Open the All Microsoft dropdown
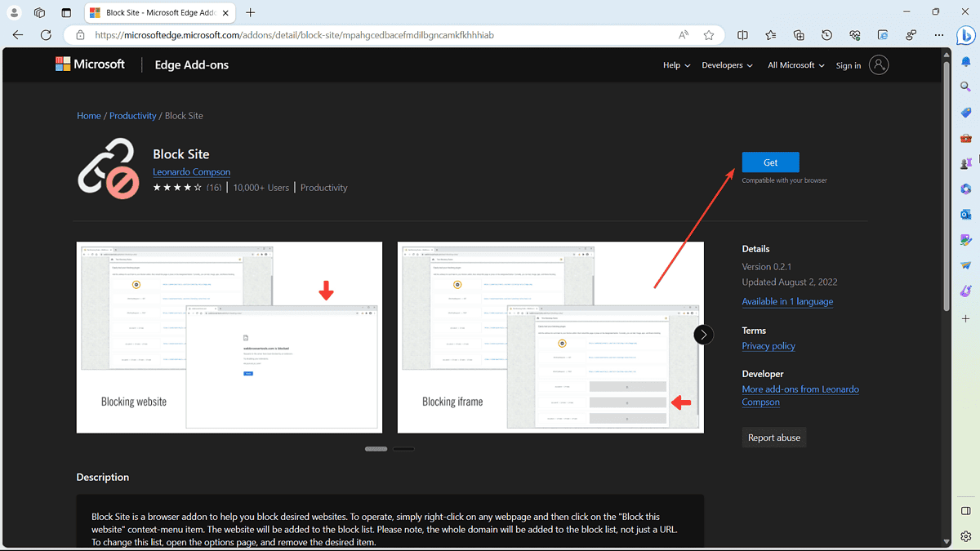The image size is (980, 551). point(795,64)
